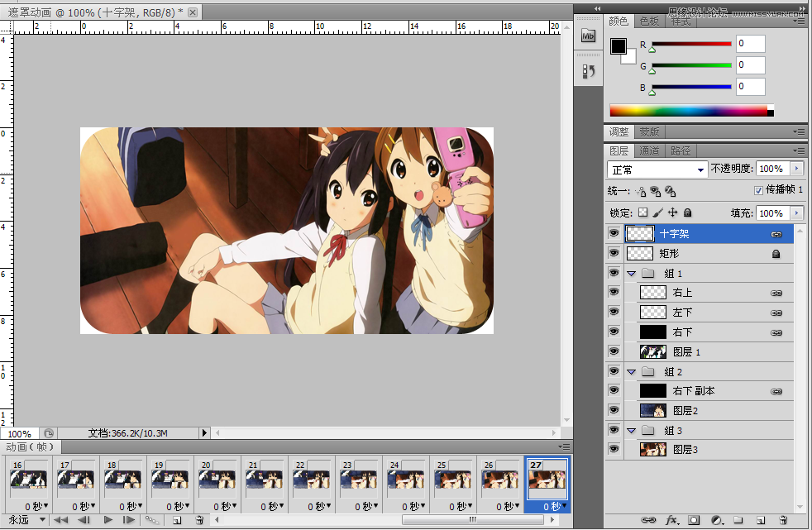Toggle visibility of 矩形 layer
812x530 pixels.
tap(614, 253)
